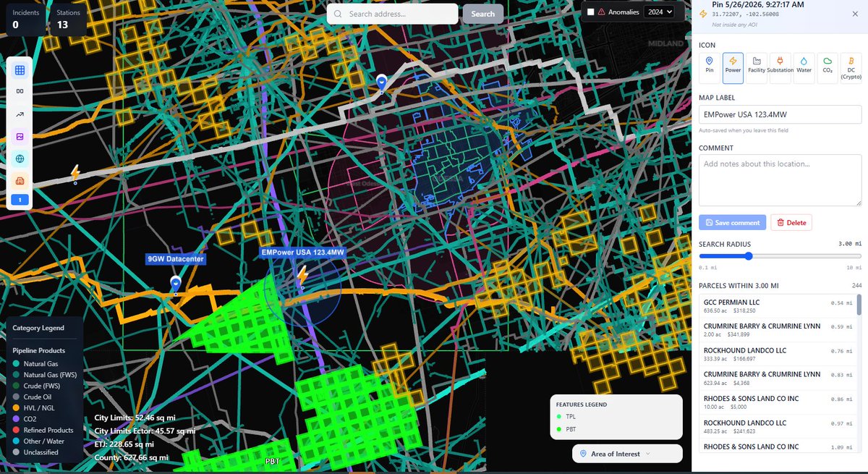Click the 'County: 627.66 sq mi' text
Viewport: 868px width, 474px height.
131,457
